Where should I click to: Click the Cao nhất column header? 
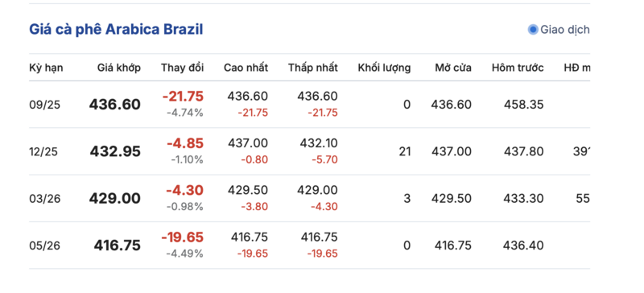click(x=246, y=68)
